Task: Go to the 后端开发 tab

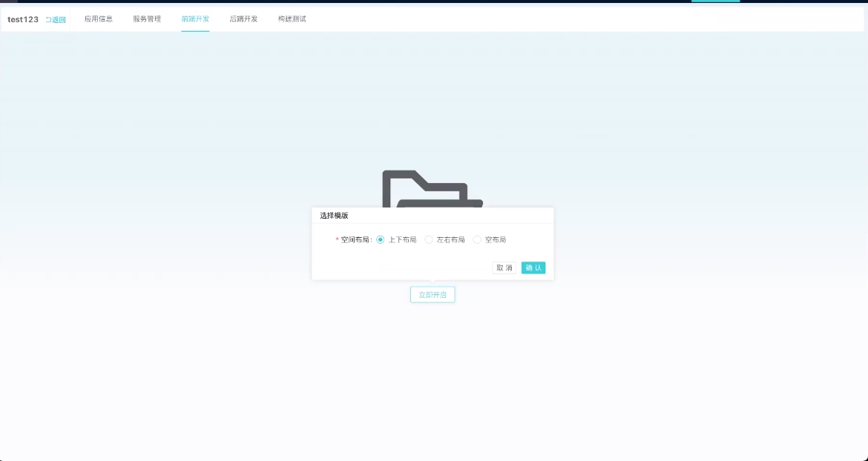Action: tap(244, 19)
